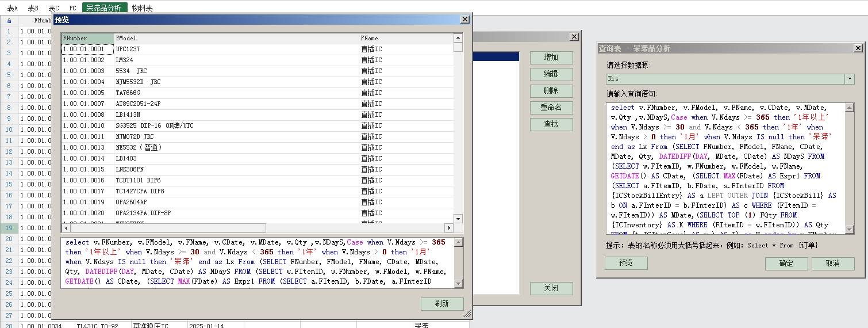Open the 物料表 tab
Screen dimensions: 868x328
(142, 8)
